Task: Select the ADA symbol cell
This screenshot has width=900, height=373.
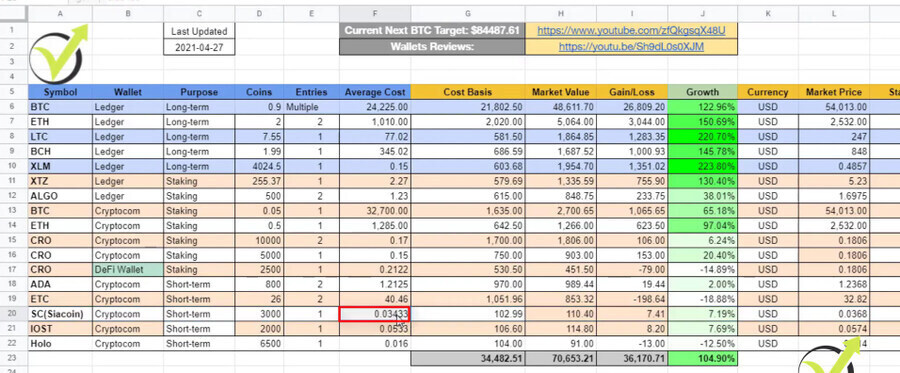Action: pos(60,285)
